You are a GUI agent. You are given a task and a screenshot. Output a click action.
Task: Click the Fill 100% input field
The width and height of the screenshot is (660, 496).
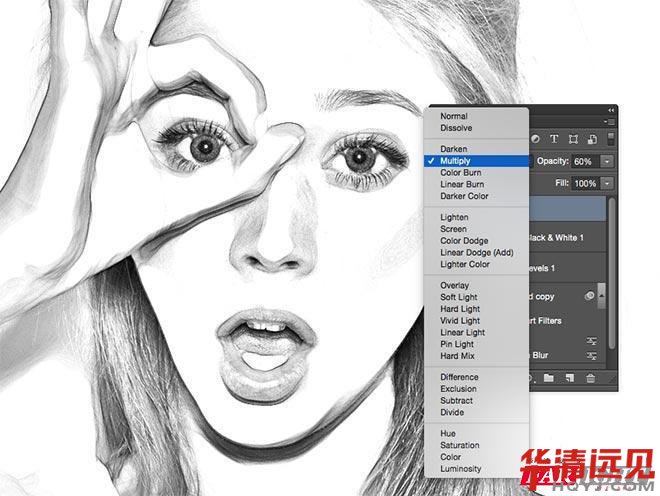click(585, 184)
